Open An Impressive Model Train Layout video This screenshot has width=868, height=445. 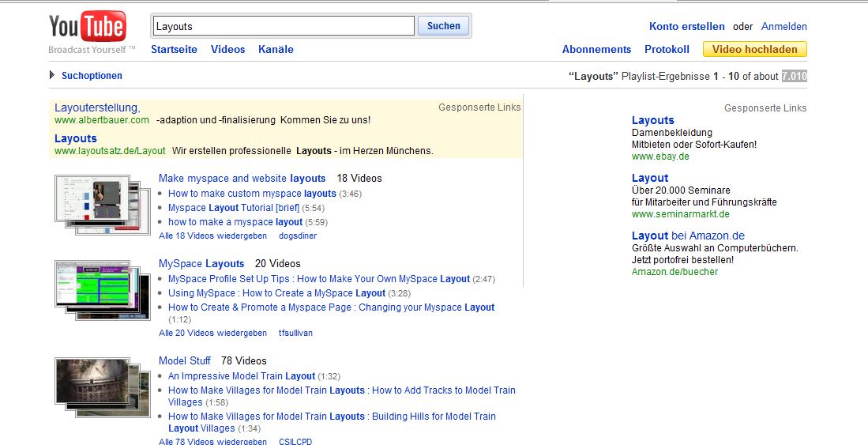coord(242,376)
